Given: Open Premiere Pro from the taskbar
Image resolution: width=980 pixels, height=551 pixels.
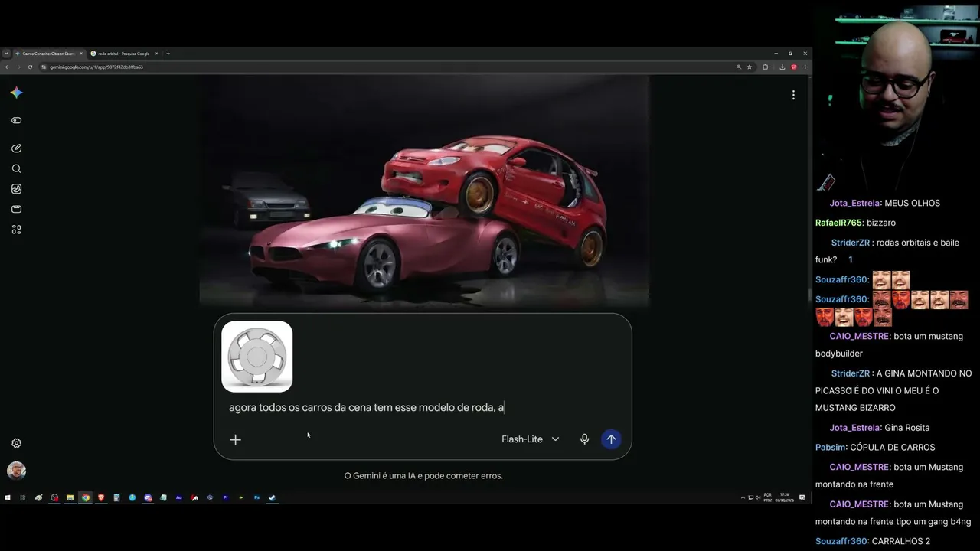Looking at the screenshot, I should [x=226, y=497].
